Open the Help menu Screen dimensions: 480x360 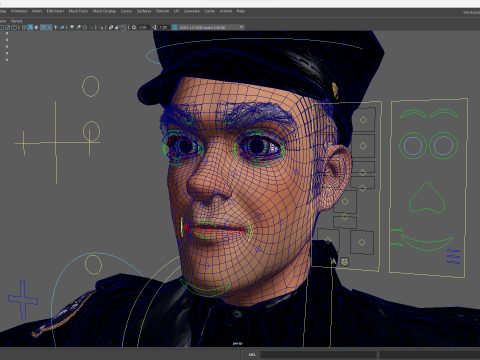241,11
